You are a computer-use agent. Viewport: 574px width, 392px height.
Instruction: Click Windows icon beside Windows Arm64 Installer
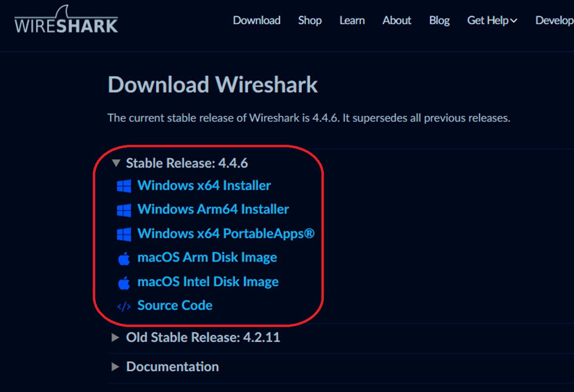pyautogui.click(x=124, y=210)
